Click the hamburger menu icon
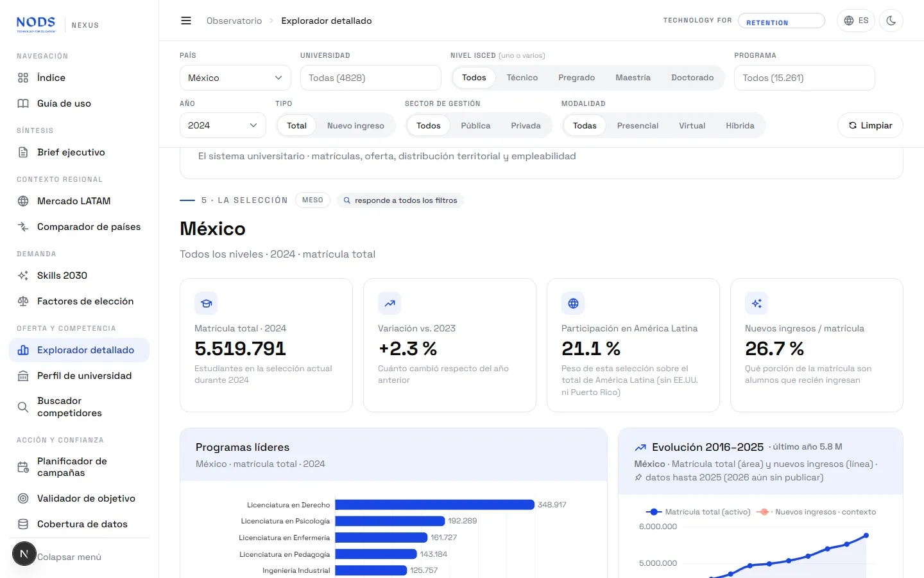Image resolution: width=924 pixels, height=578 pixels. 186,21
